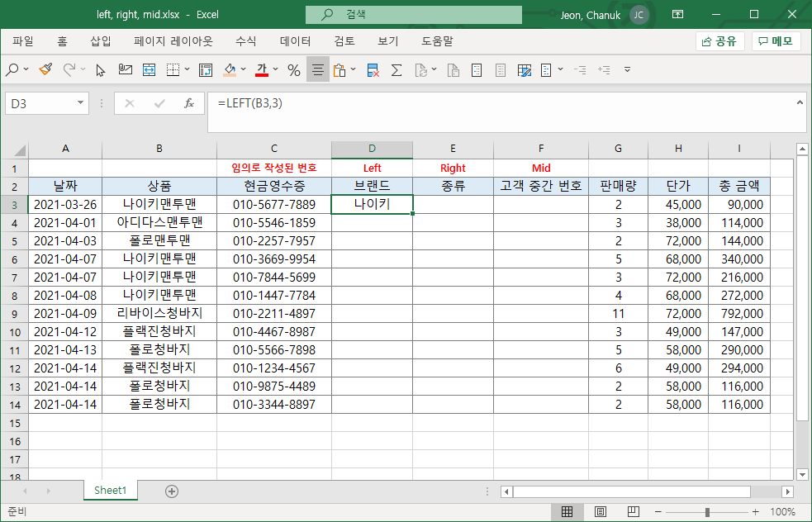Viewport: 812px width, 522px height.
Task: Click the magnifier find icon in toolbar
Action: tap(12, 70)
